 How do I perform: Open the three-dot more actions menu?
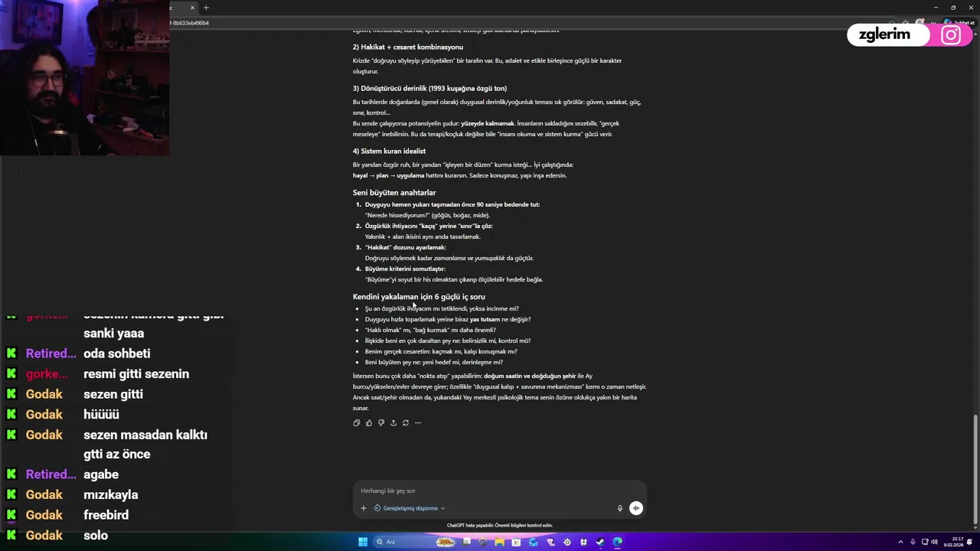(418, 422)
